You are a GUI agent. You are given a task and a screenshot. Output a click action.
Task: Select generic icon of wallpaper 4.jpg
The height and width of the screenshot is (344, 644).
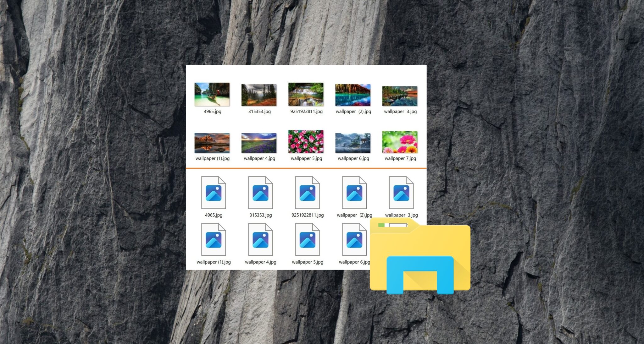point(260,239)
